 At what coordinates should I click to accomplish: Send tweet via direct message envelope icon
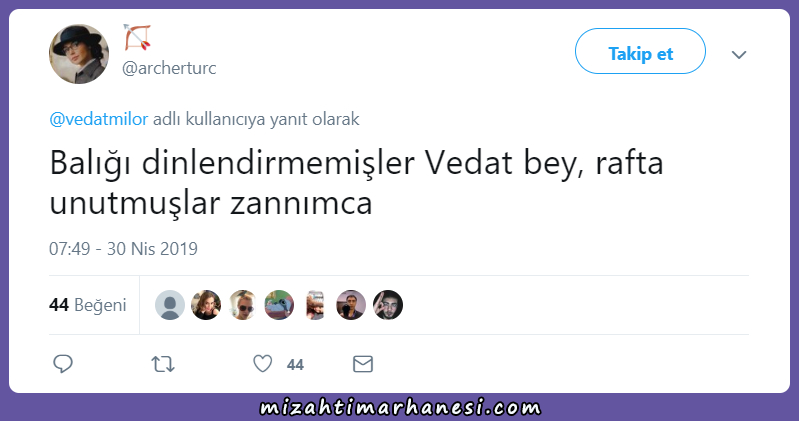pos(363,364)
